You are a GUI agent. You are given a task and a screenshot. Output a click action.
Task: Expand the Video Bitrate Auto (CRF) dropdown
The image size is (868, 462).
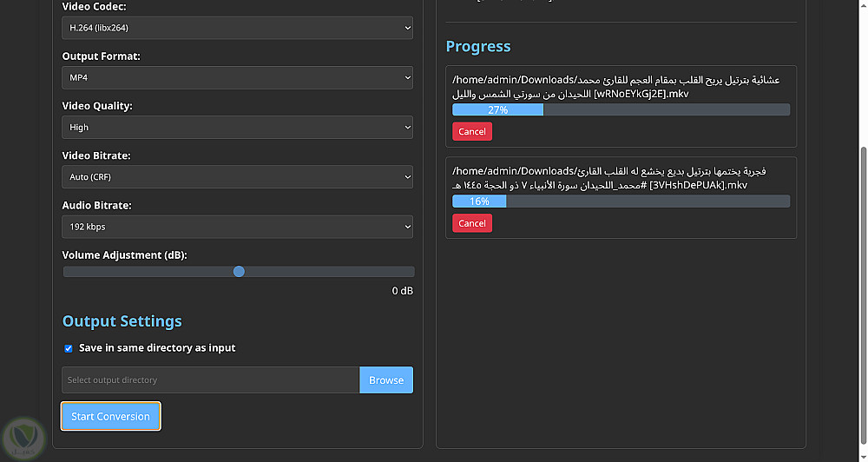pos(238,177)
